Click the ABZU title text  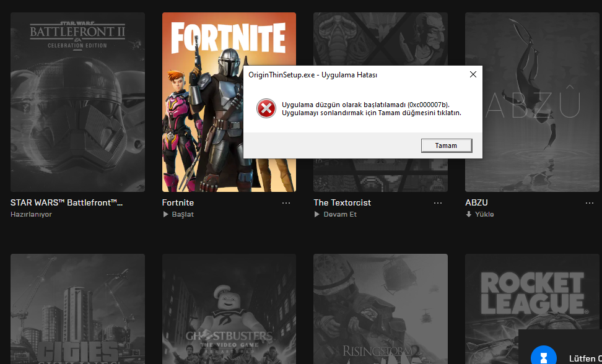(476, 202)
